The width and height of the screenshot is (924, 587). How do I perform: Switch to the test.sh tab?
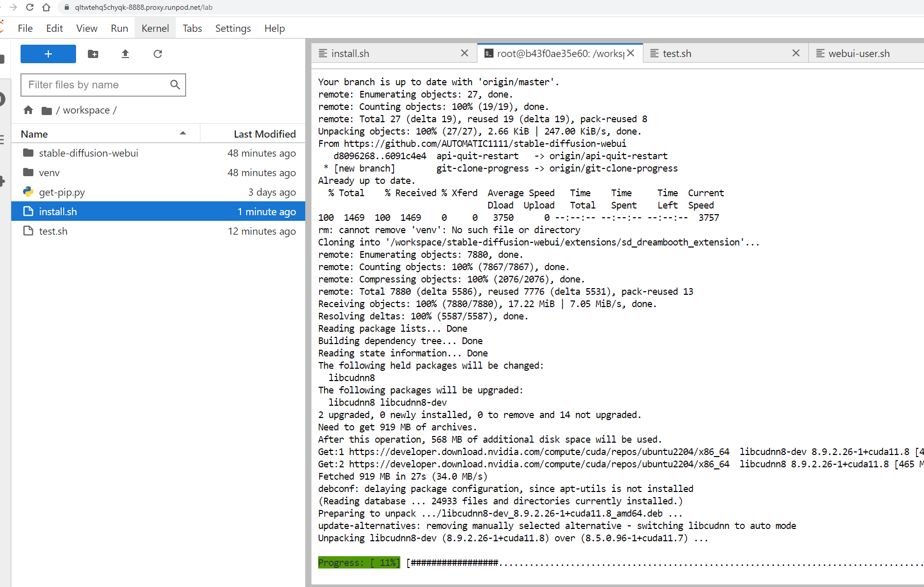676,53
